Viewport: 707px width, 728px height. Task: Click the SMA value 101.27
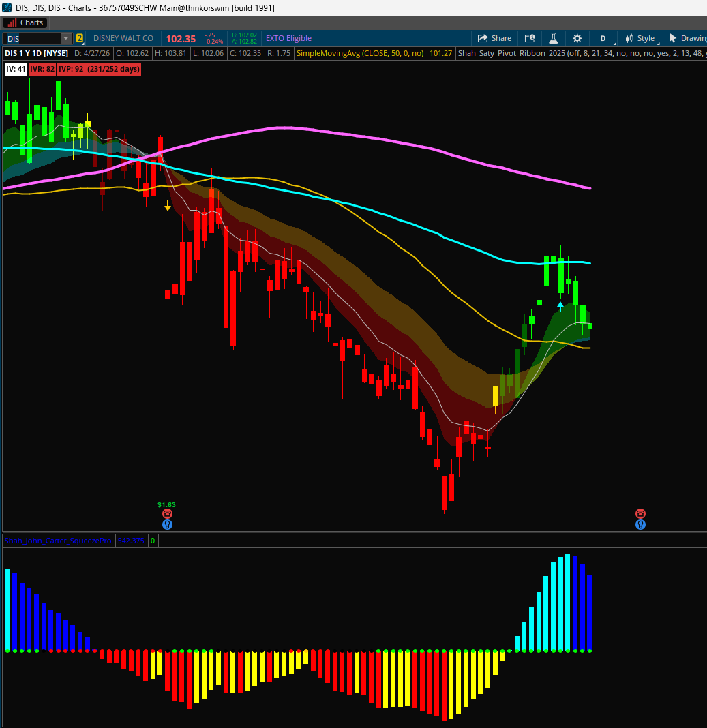point(441,53)
